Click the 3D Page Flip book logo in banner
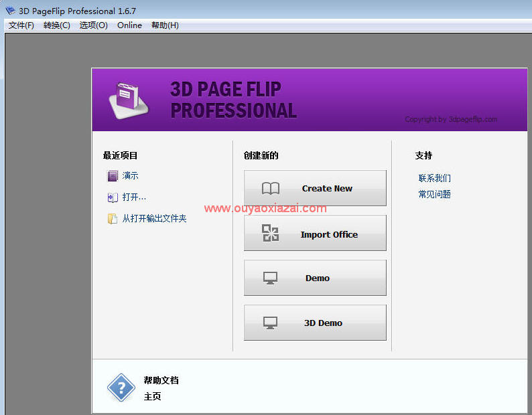532x415 pixels. (x=129, y=100)
